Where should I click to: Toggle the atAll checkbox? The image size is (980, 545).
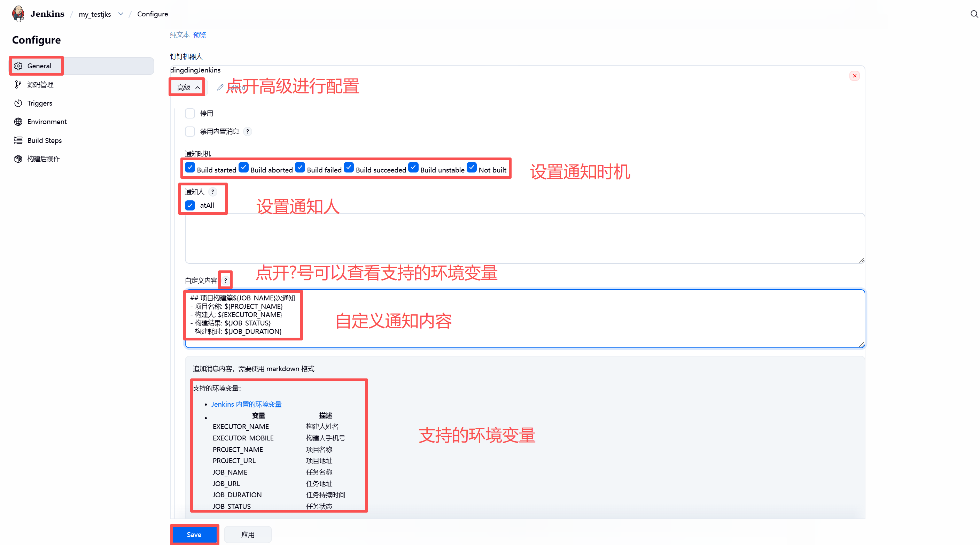pos(190,206)
